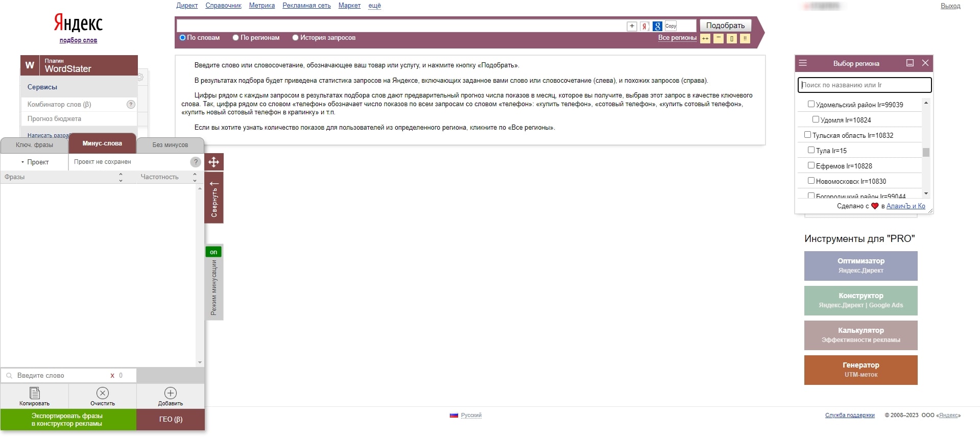Toggle the Режим минусации on switch
The image size is (980, 439).
213,252
